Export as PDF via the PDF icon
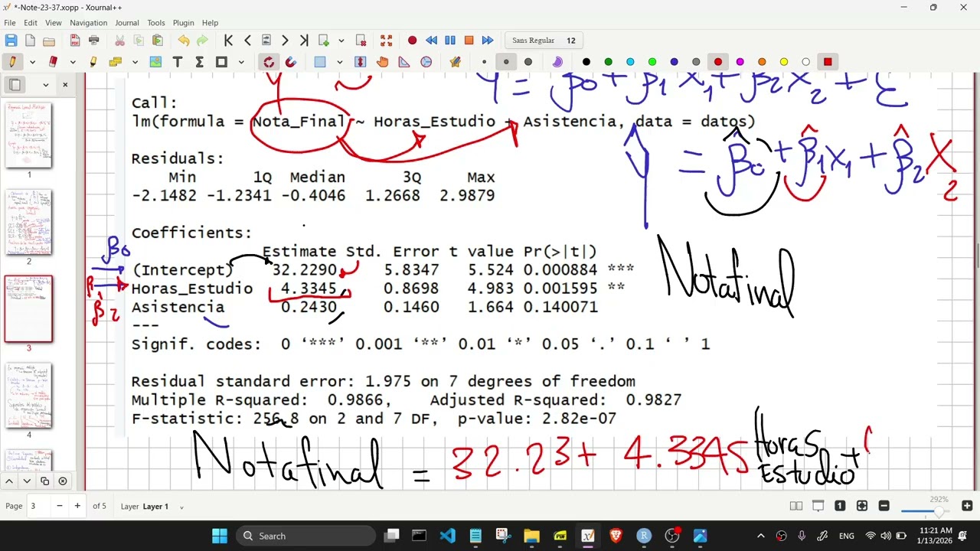The width and height of the screenshot is (980, 551). (x=75, y=41)
